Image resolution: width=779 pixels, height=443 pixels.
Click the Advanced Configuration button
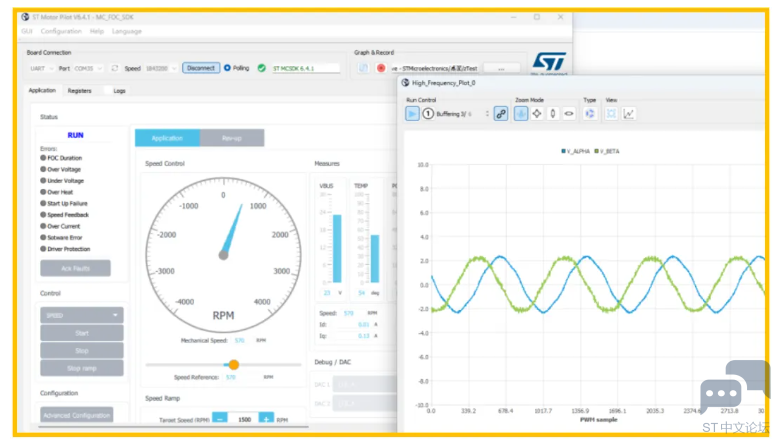(77, 415)
